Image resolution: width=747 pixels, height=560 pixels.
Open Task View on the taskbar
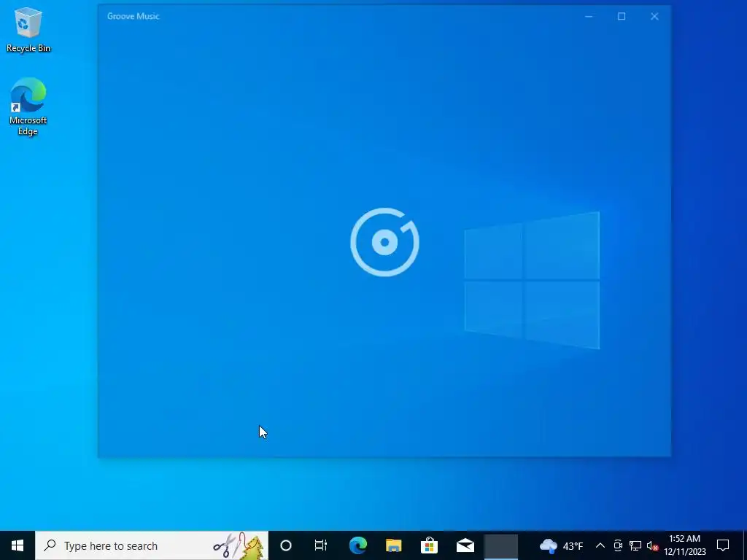coord(321,545)
